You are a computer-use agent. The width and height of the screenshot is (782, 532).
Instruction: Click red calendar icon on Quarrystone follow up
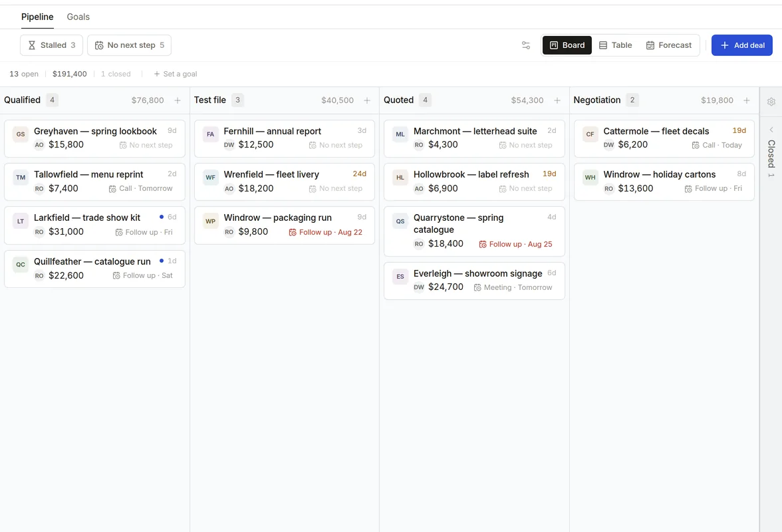click(483, 244)
